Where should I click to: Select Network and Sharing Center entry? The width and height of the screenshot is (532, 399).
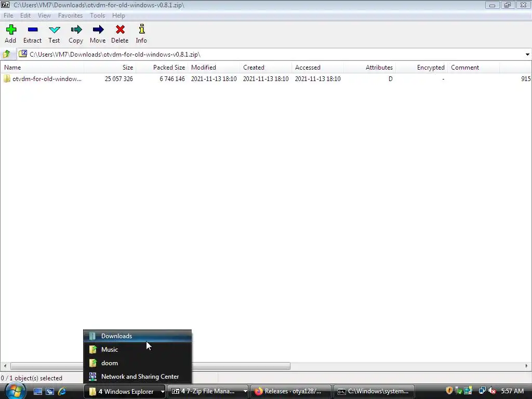coord(137,377)
